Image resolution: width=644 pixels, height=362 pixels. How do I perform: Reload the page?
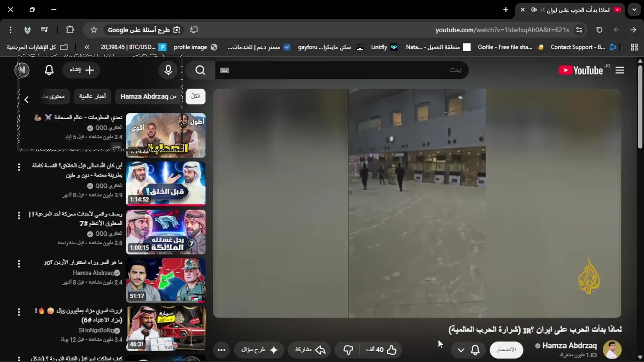599,30
